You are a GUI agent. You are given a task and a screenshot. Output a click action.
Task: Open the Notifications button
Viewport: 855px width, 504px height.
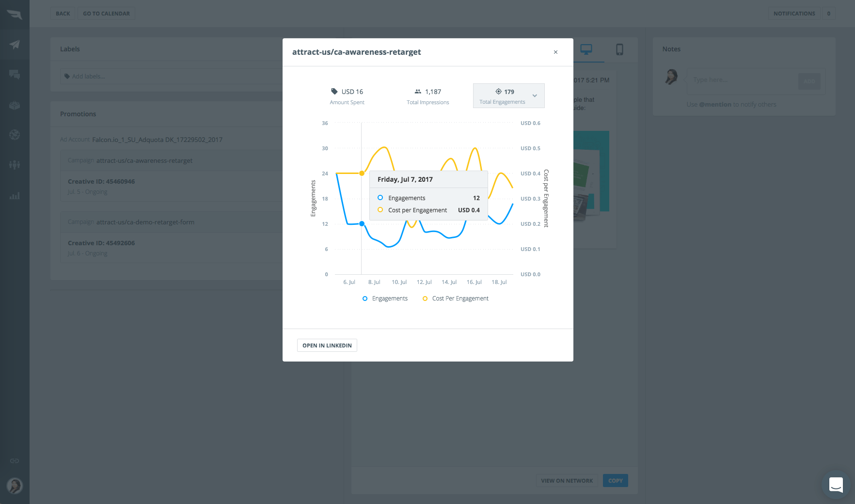click(794, 14)
